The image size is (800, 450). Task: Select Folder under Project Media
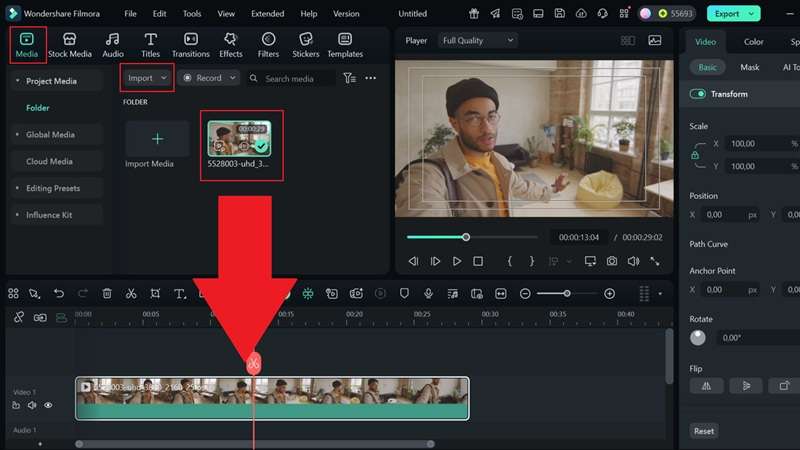coord(38,108)
